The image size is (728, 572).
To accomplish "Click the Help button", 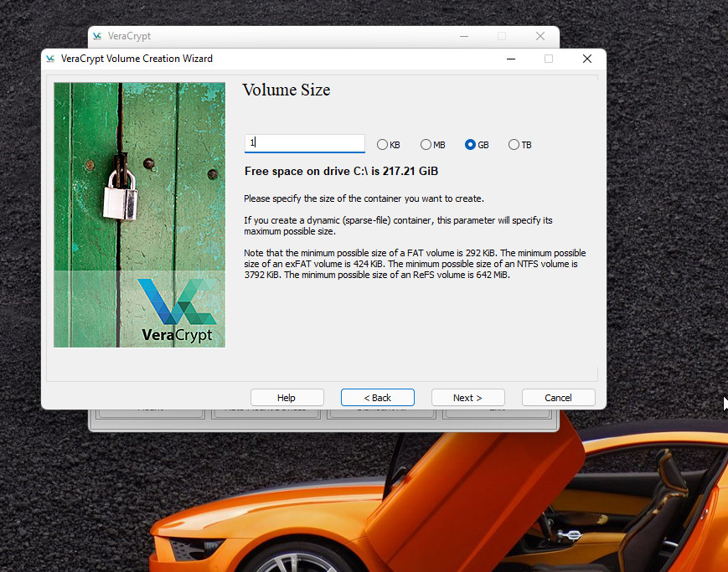I will [287, 398].
